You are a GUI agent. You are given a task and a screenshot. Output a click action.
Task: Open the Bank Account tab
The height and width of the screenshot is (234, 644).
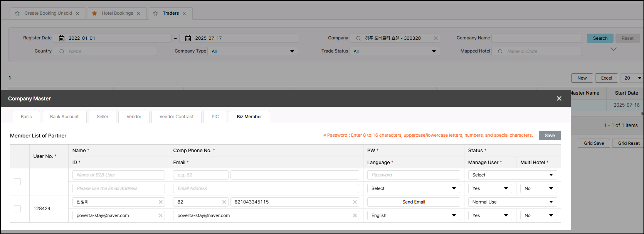click(x=64, y=117)
